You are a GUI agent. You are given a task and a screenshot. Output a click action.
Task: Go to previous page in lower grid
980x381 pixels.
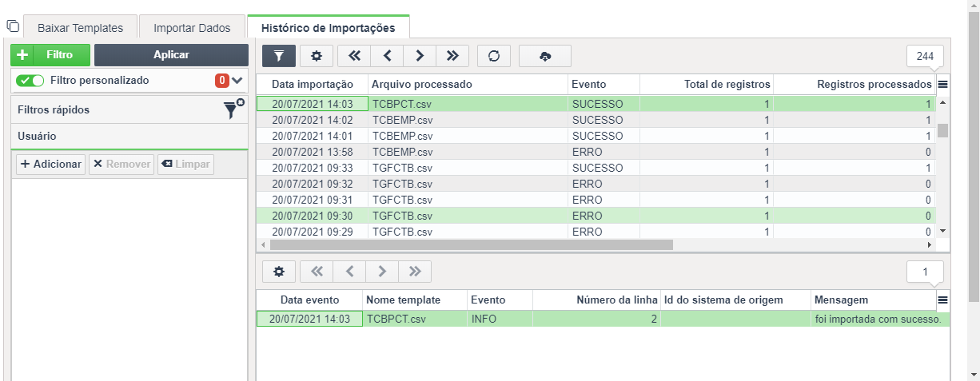point(349,272)
